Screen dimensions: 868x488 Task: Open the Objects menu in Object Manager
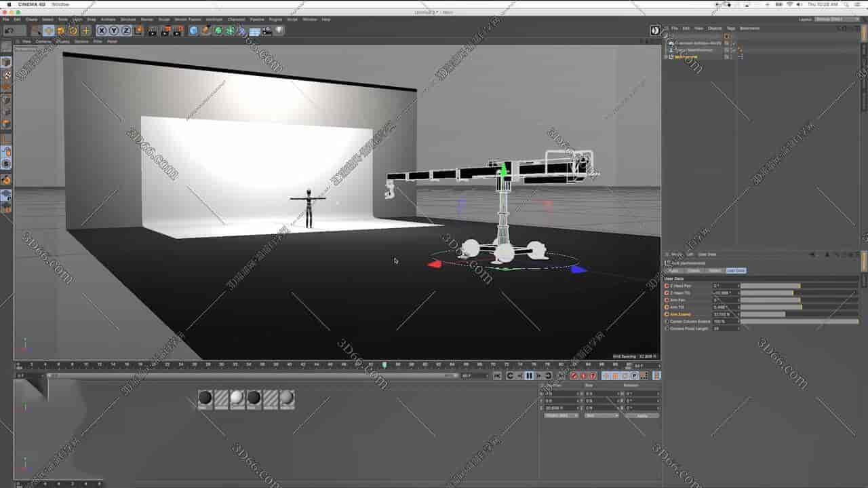715,29
